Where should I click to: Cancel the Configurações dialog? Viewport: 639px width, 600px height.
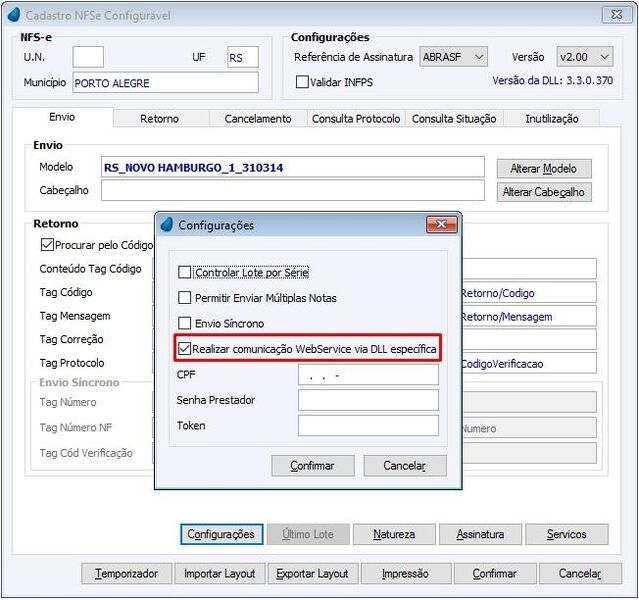tap(405, 465)
